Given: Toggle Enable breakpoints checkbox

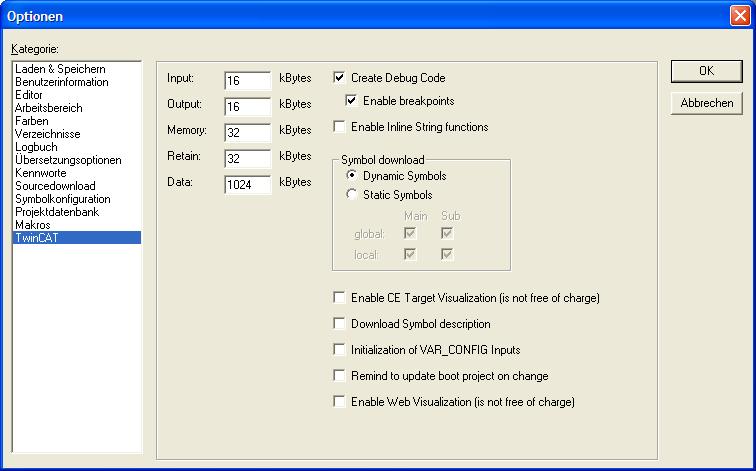Looking at the screenshot, I should [351, 101].
